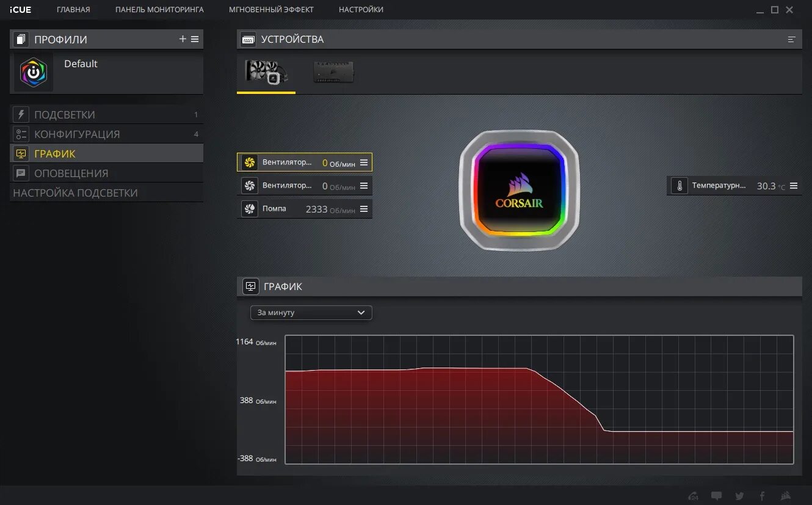Go to the Главная tab
The width and height of the screenshot is (812, 505).
tap(73, 9)
